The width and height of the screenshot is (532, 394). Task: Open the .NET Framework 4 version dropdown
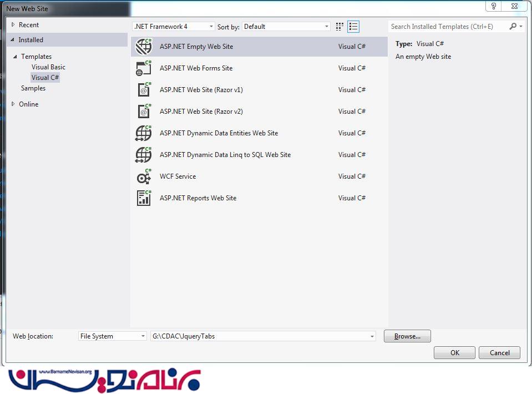tap(174, 27)
